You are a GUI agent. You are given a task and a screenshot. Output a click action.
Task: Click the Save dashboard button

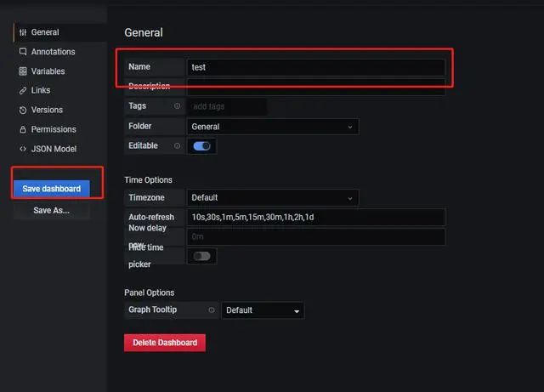point(51,189)
